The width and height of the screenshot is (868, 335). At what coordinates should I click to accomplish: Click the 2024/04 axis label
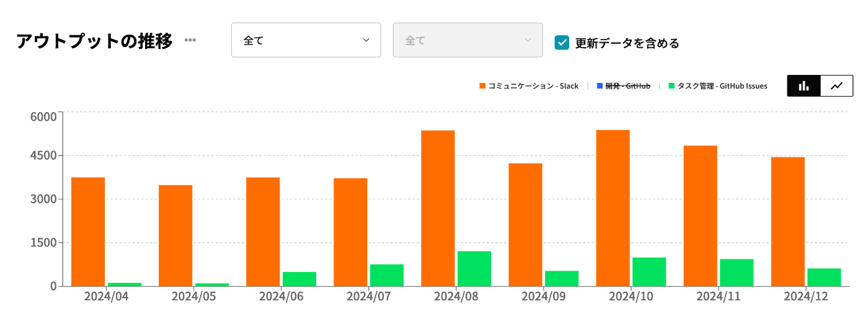[x=106, y=297]
